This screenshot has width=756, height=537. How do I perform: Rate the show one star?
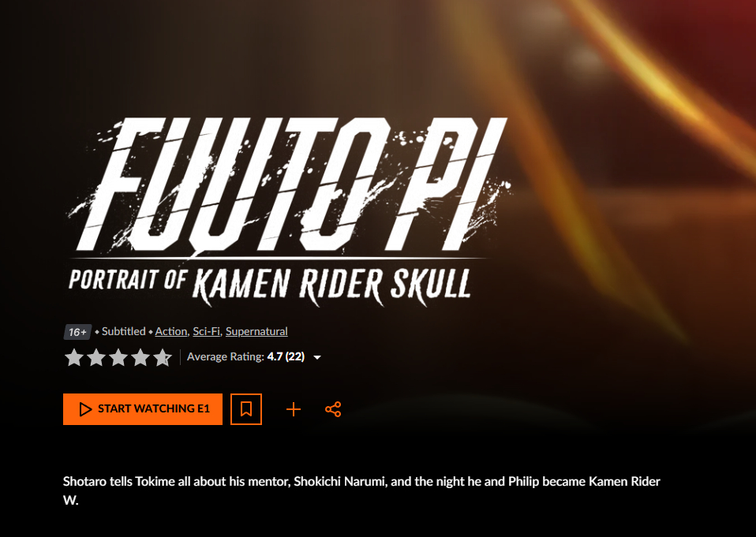[x=73, y=357]
